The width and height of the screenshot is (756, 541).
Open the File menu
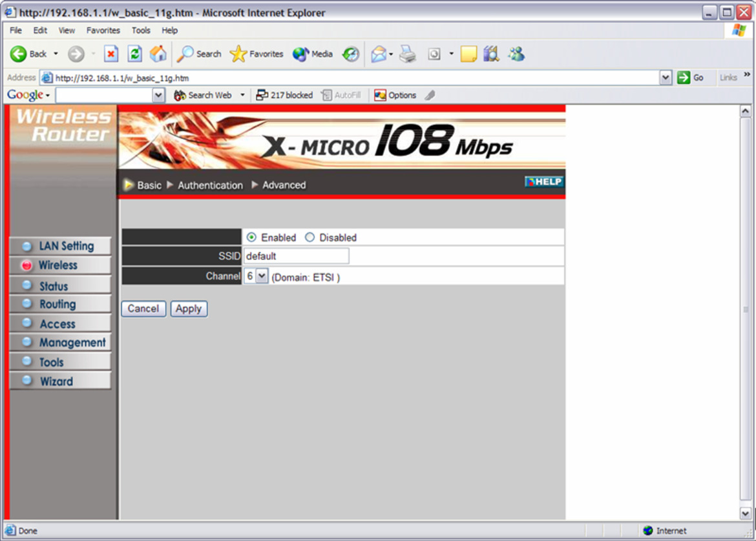click(16, 30)
